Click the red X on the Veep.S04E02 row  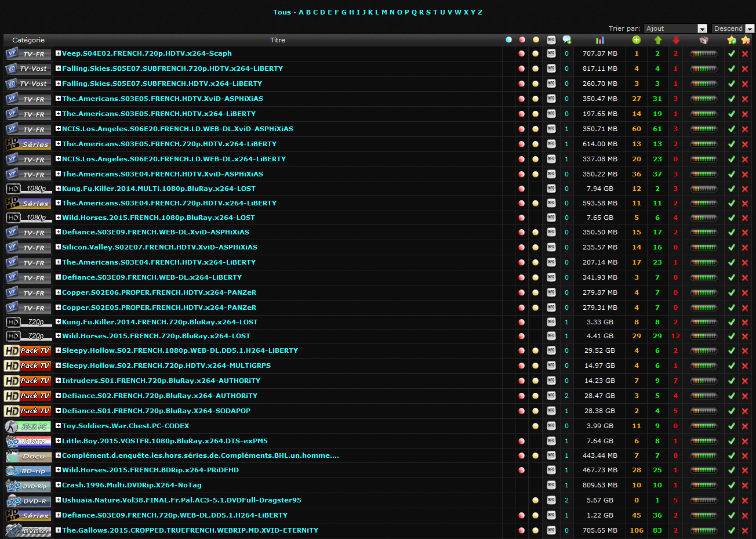[x=745, y=53]
